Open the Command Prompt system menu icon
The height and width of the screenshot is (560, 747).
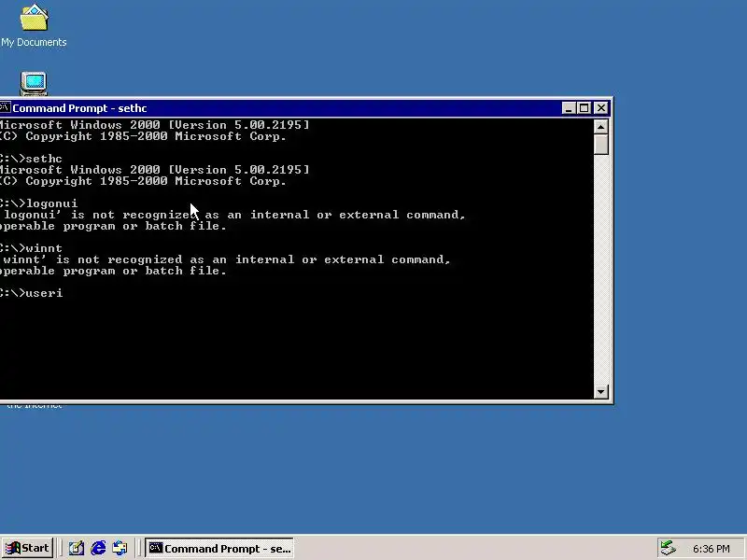coord(5,107)
